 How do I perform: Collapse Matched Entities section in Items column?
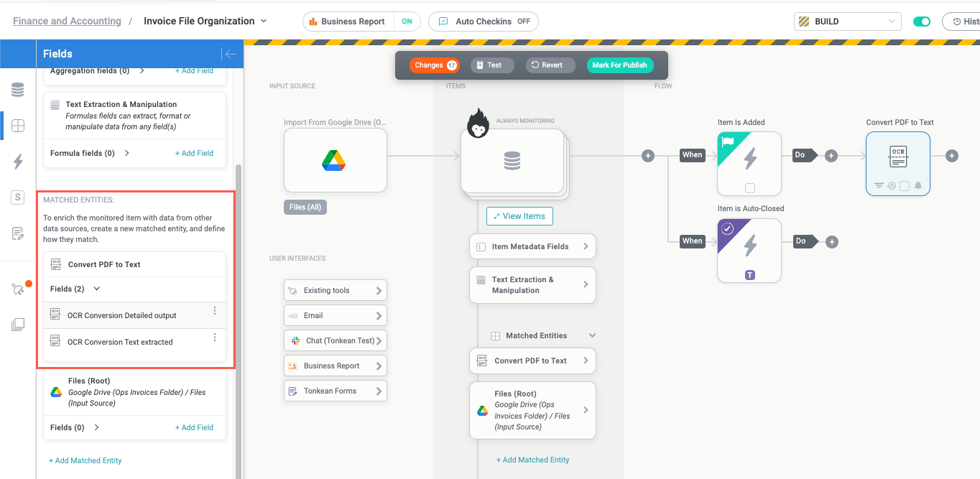pos(592,335)
